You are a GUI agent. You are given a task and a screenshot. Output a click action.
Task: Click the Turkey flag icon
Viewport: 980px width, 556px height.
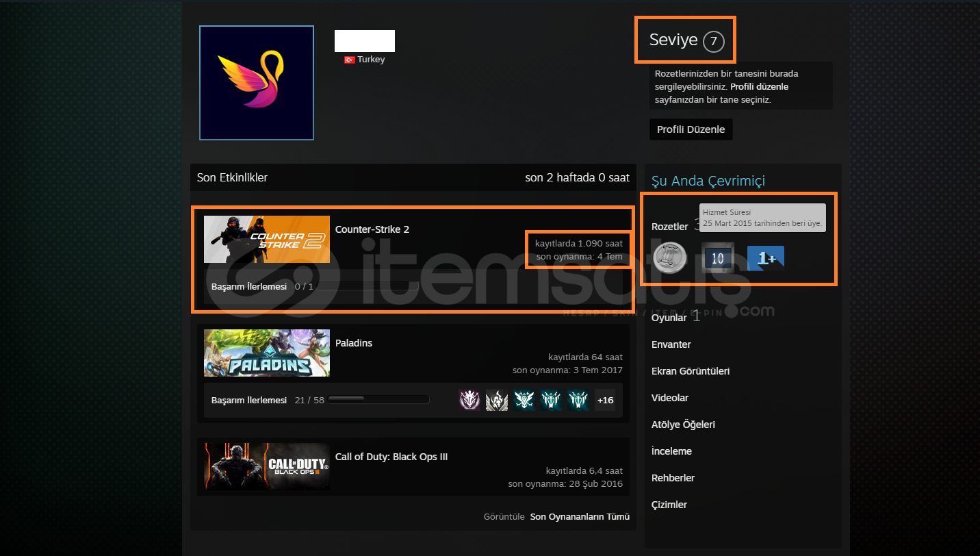coord(349,60)
